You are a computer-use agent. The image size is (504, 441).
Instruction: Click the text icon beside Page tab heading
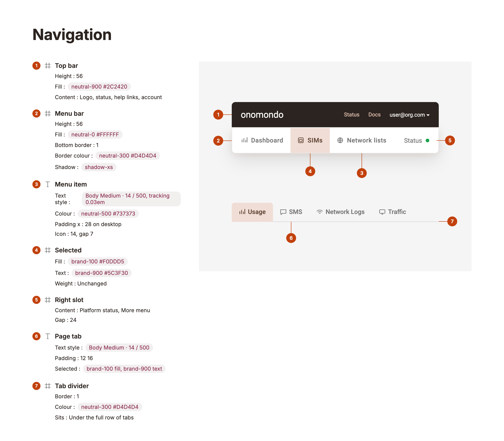pyautogui.click(x=48, y=336)
